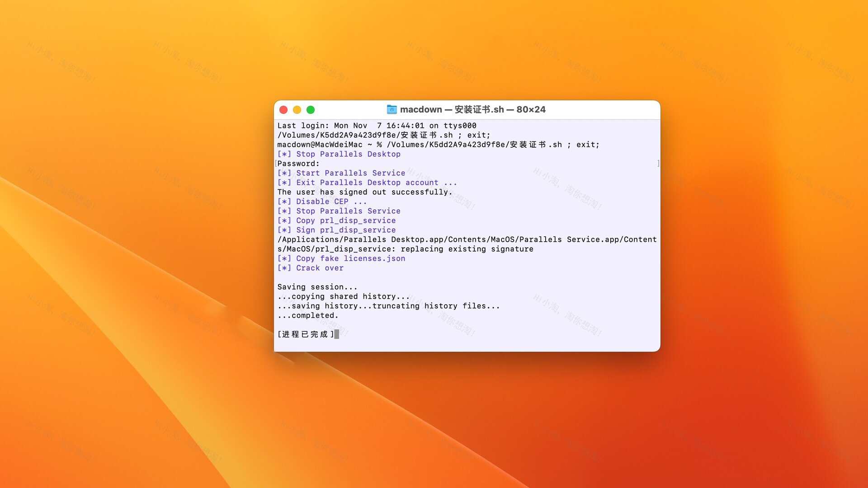Click the "[*] Copy prl_disp_service" line
This screenshot has height=488, width=868.
pos(336,221)
